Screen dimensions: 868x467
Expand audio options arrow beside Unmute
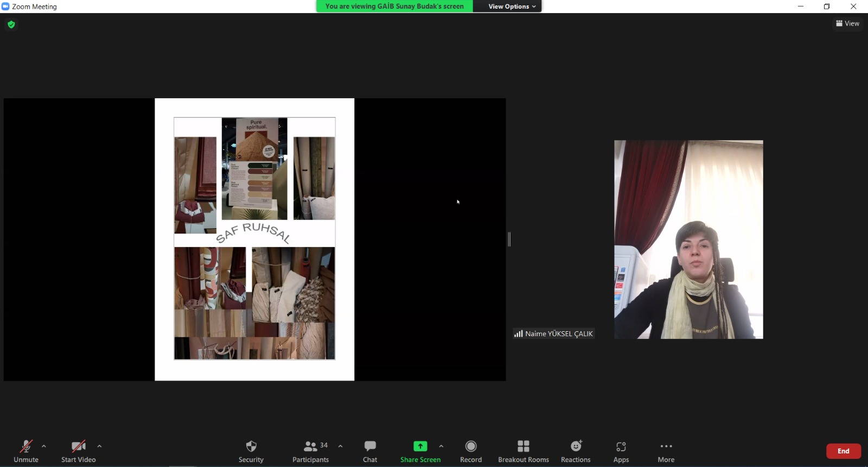click(x=44, y=446)
